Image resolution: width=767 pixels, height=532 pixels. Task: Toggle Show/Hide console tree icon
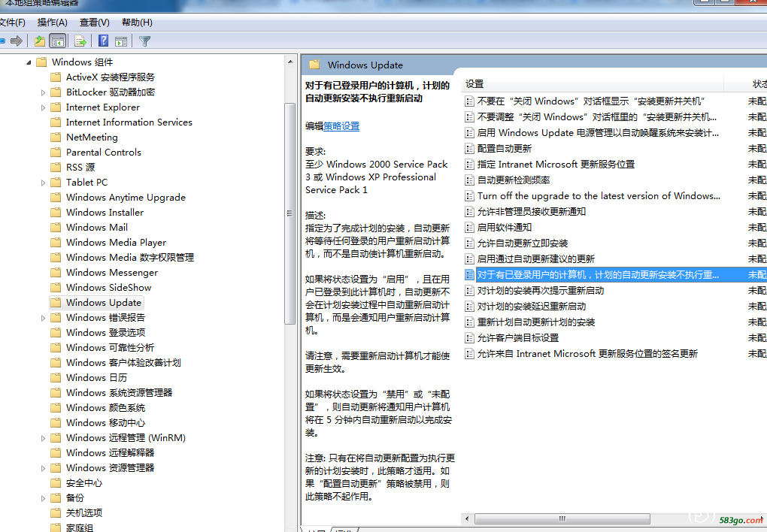coord(58,41)
